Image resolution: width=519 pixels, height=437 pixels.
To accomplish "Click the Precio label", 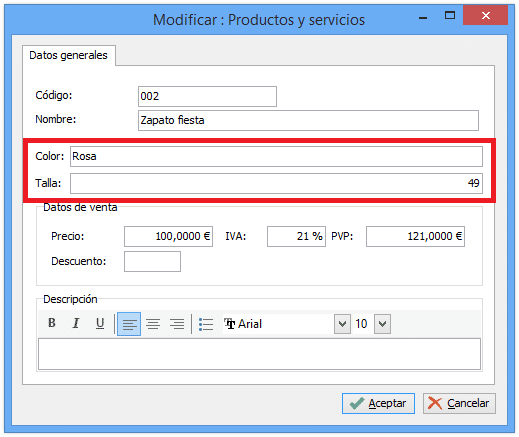I will [x=68, y=236].
